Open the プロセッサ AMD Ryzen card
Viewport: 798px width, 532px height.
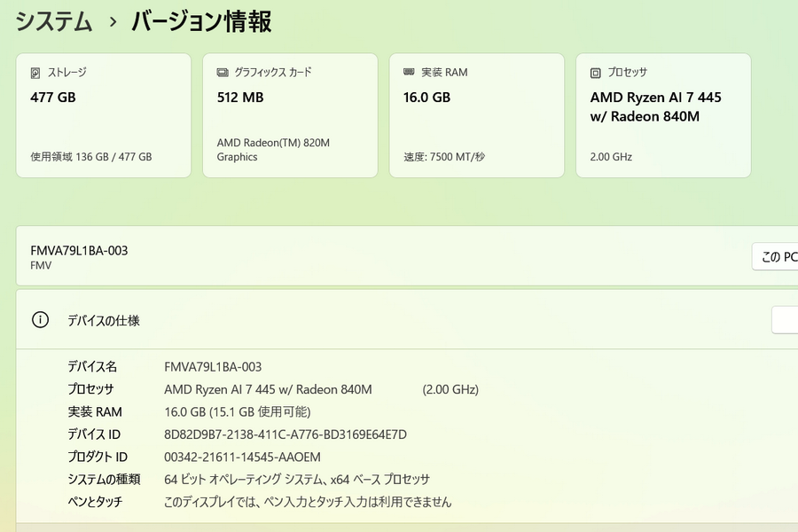(663, 115)
